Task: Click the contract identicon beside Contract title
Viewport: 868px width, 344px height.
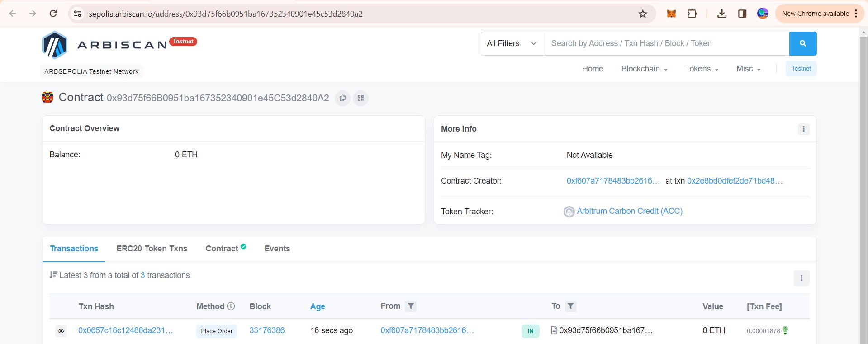Action: pyautogui.click(x=47, y=97)
